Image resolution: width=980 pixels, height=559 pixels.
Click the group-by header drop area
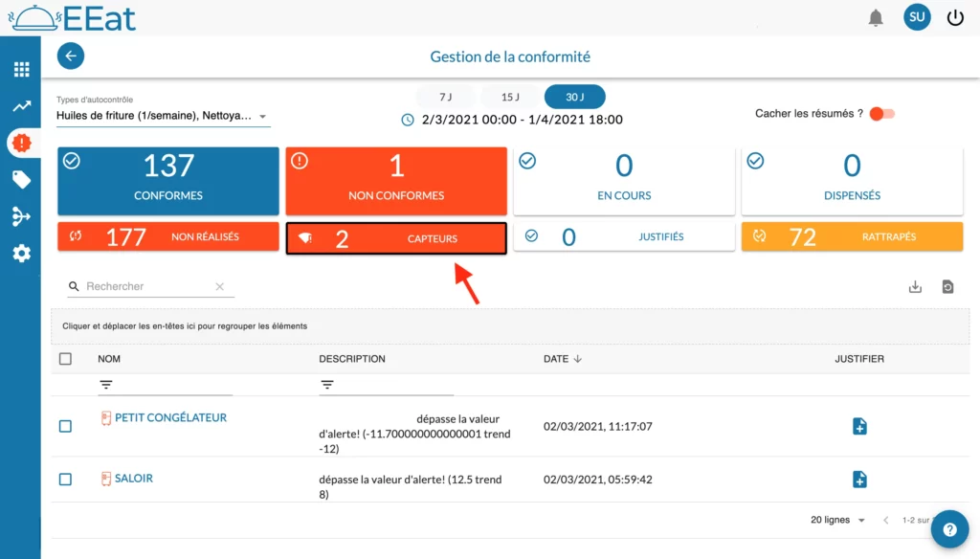click(x=510, y=326)
